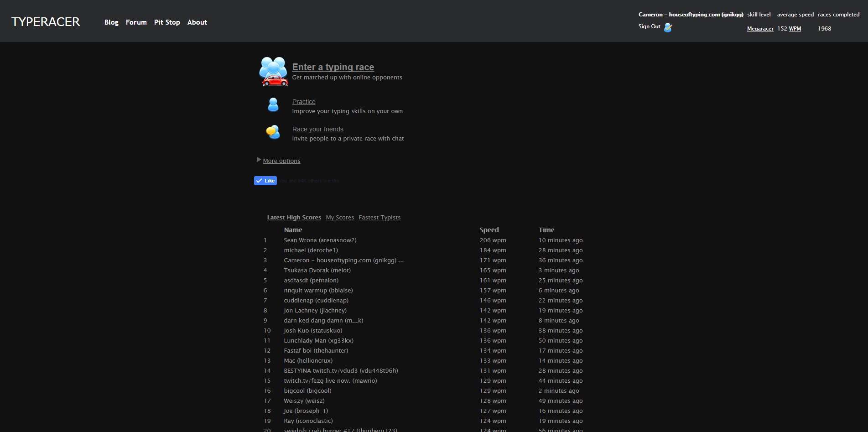This screenshot has width=868, height=432.
Task: Click the blue Practice person icon
Action: [273, 105]
